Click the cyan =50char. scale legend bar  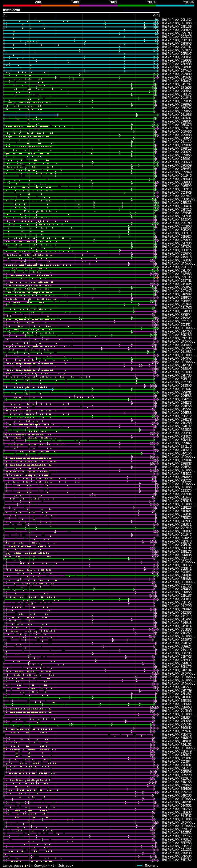tap(140, 866)
